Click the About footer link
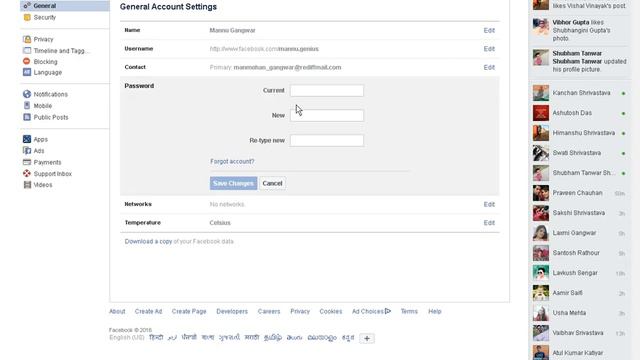Image resolution: width=640 pixels, height=360 pixels. pyautogui.click(x=117, y=311)
